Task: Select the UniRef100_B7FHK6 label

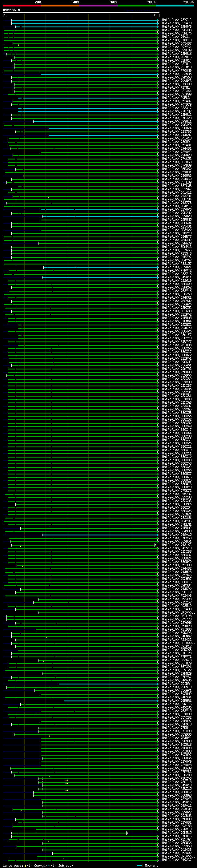Action: click(x=176, y=836)
